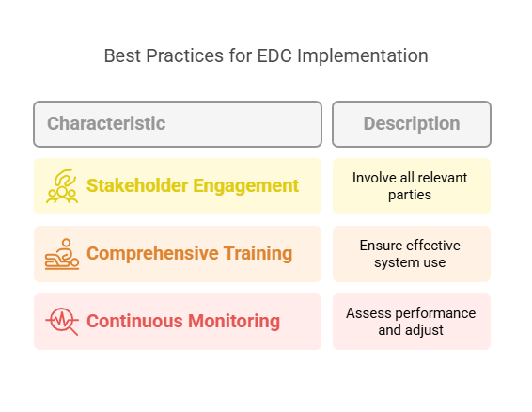
Task: Click the word 'Implementation' in the title
Action: pyautogui.click(x=363, y=56)
